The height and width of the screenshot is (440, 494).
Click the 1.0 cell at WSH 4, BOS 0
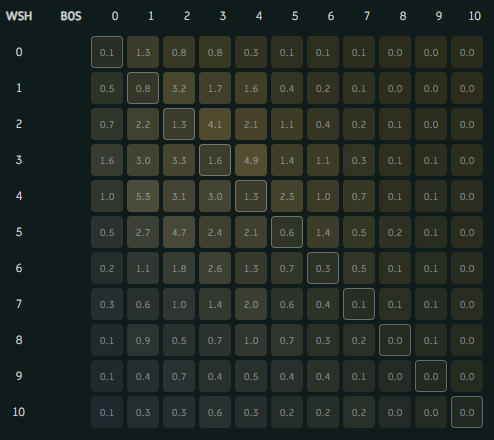pos(107,196)
